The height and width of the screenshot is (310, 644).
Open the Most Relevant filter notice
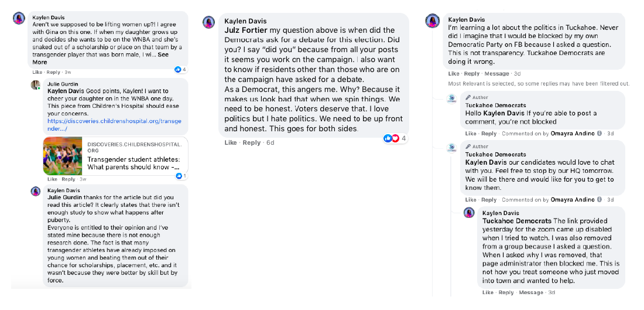click(x=539, y=84)
